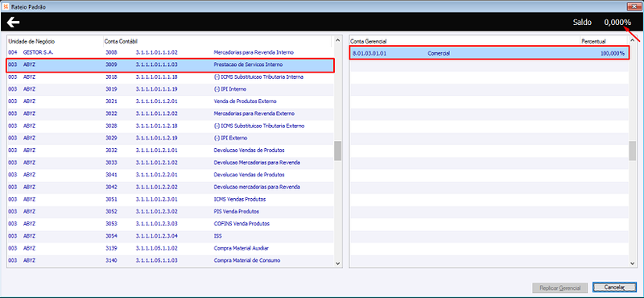Click the Replicar Gerencial button
Screen dimensions: 644x298
pyautogui.click(x=560, y=288)
